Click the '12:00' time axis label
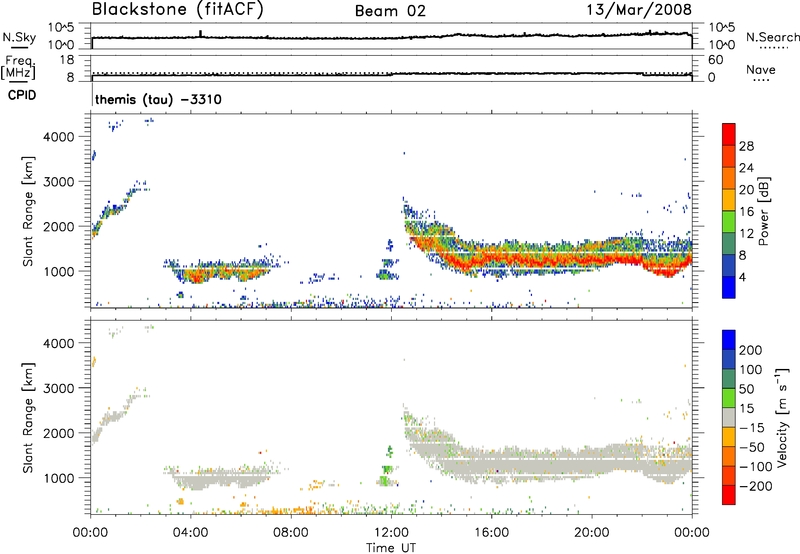The height and width of the screenshot is (554, 800). point(391,533)
